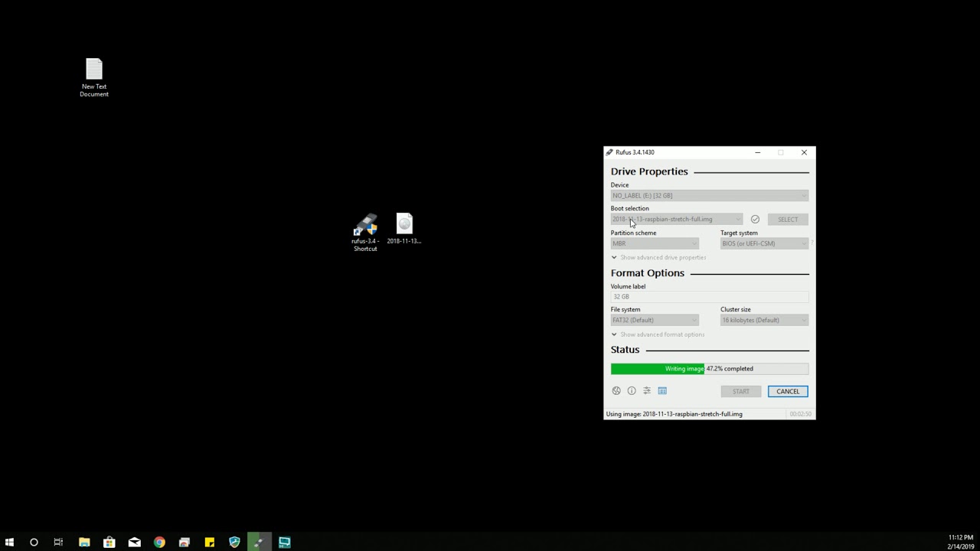
Task: Open the Boot selection dropdown
Action: (677, 219)
